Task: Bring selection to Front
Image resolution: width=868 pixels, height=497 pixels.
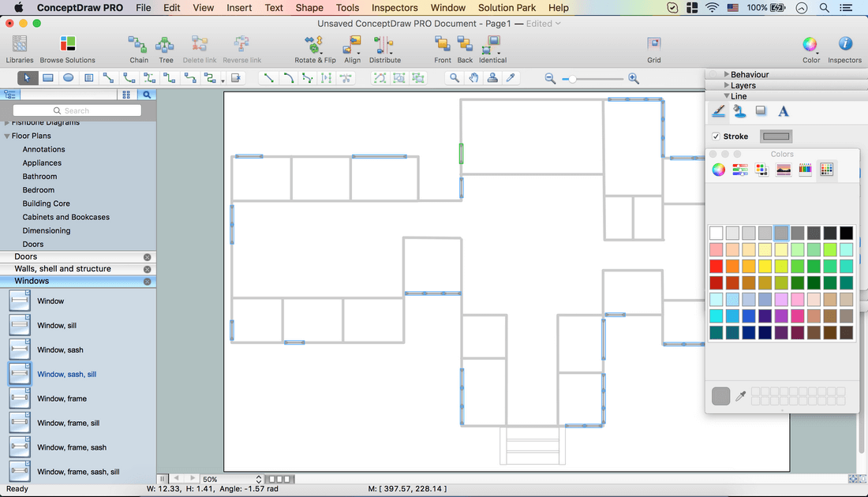Action: pos(443,49)
